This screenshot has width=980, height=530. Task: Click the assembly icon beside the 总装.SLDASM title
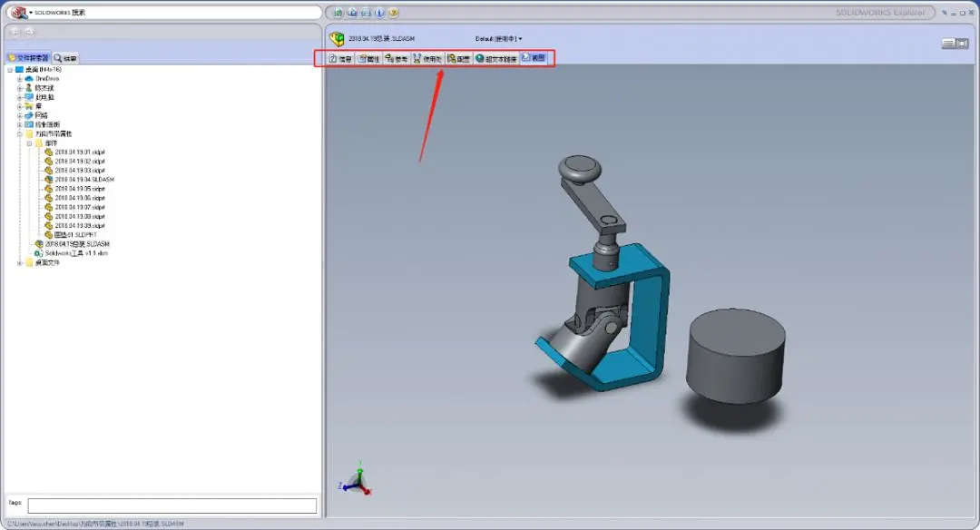coord(337,39)
